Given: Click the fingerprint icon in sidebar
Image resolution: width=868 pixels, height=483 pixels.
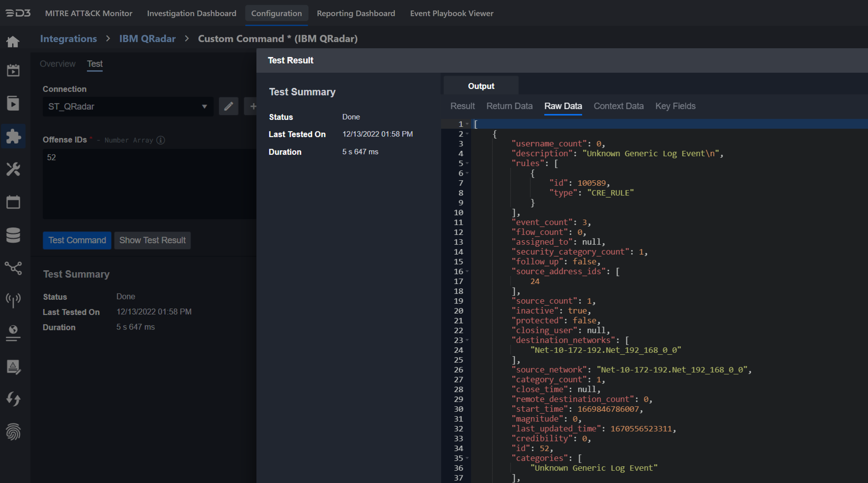Looking at the screenshot, I should (x=13, y=432).
